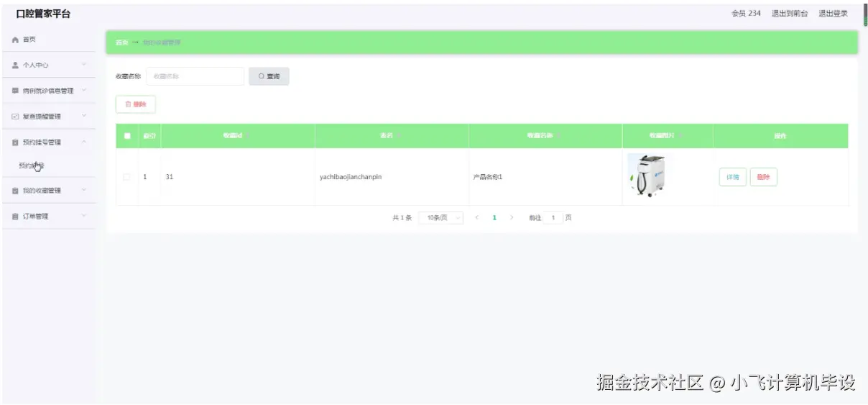868x405 pixels.
Task: Open the 订单管理 sidebar menu
Action: click(x=49, y=217)
